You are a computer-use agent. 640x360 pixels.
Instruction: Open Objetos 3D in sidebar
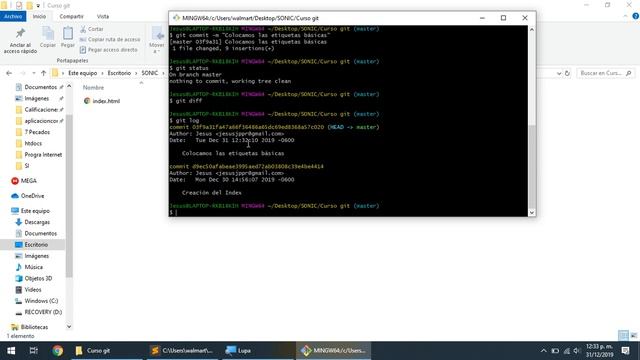pyautogui.click(x=34, y=278)
